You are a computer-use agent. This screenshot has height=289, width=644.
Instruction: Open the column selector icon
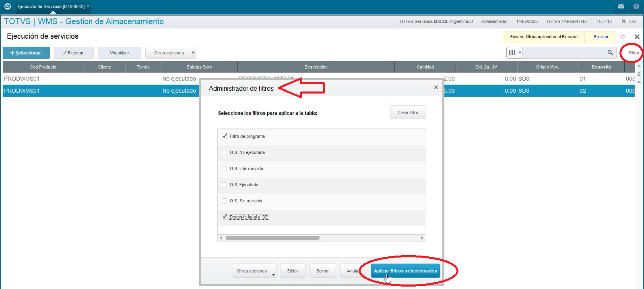[x=515, y=52]
